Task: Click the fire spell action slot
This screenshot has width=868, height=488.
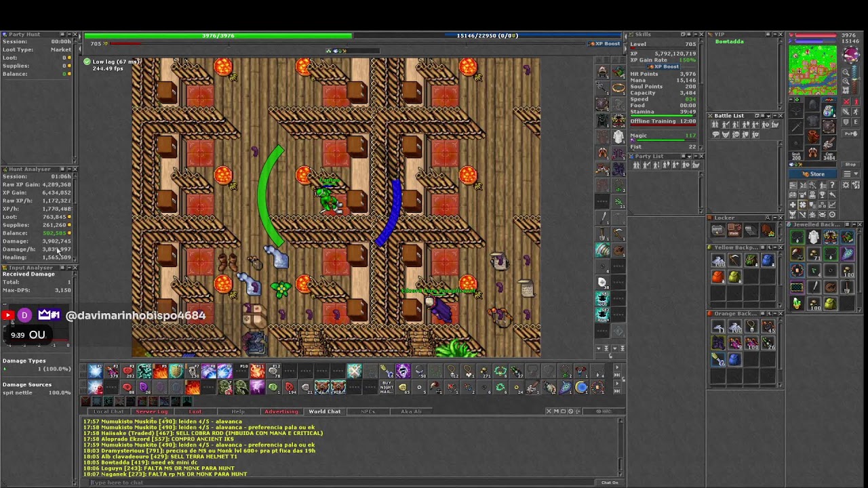Action: tap(160, 371)
